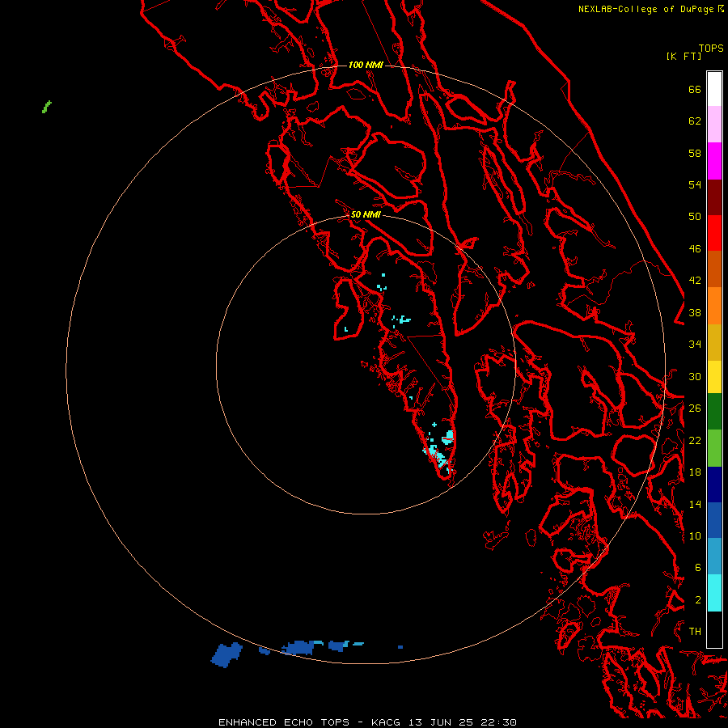Click the "66" legend value
Screen dimensions: 728x728
pos(695,90)
